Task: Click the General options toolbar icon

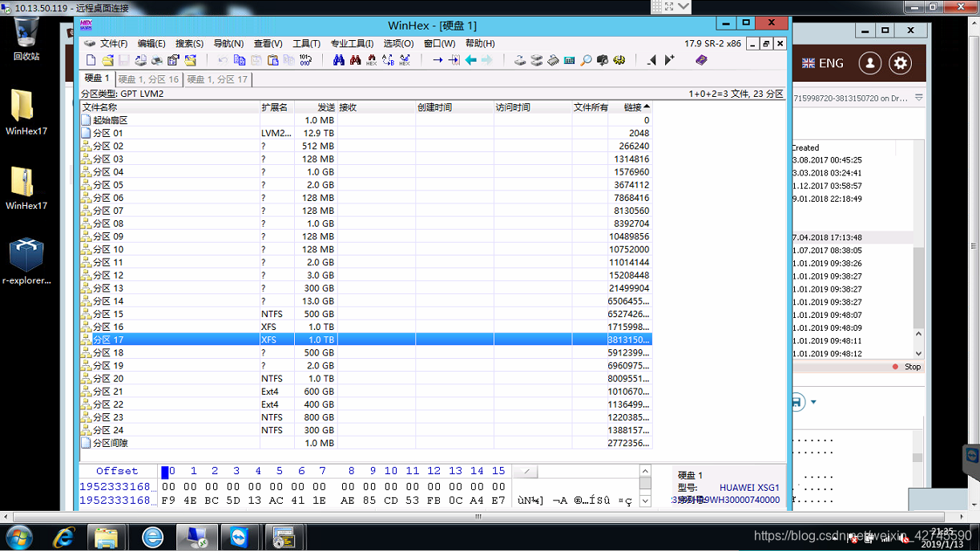Action: click(619, 60)
